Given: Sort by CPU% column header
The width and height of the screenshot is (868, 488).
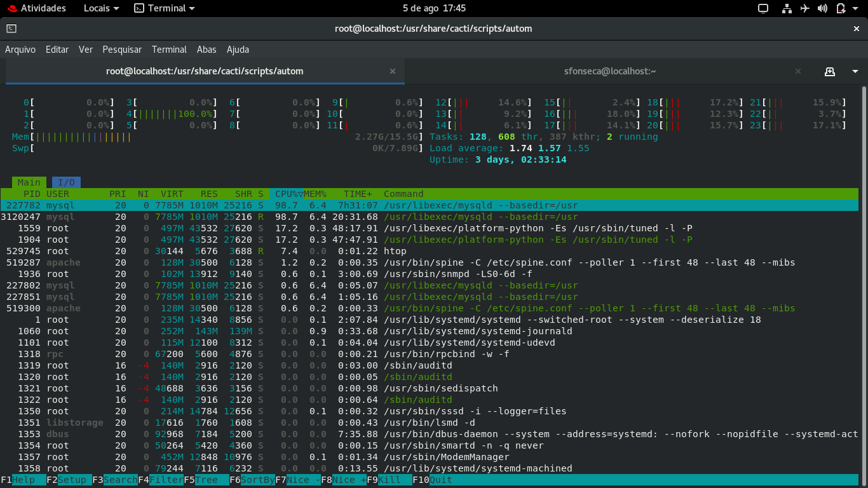Looking at the screenshot, I should (287, 194).
